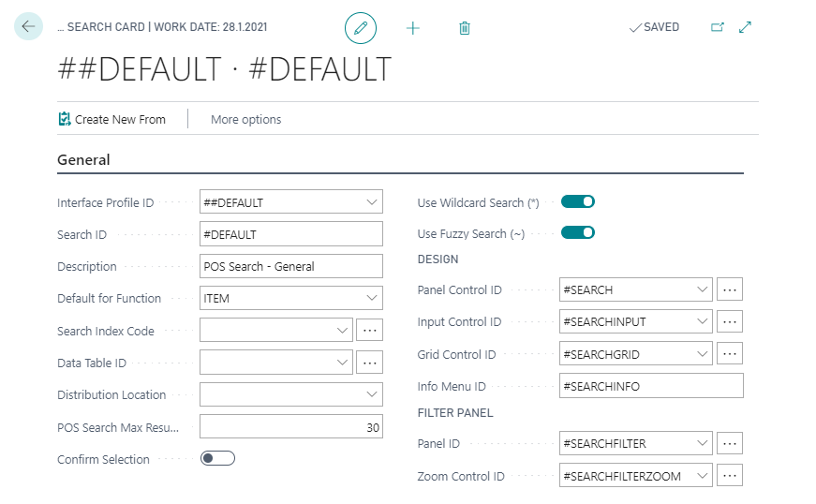Open the Default for Function dropdown
Screen dimensions: 816x504
coord(372,298)
